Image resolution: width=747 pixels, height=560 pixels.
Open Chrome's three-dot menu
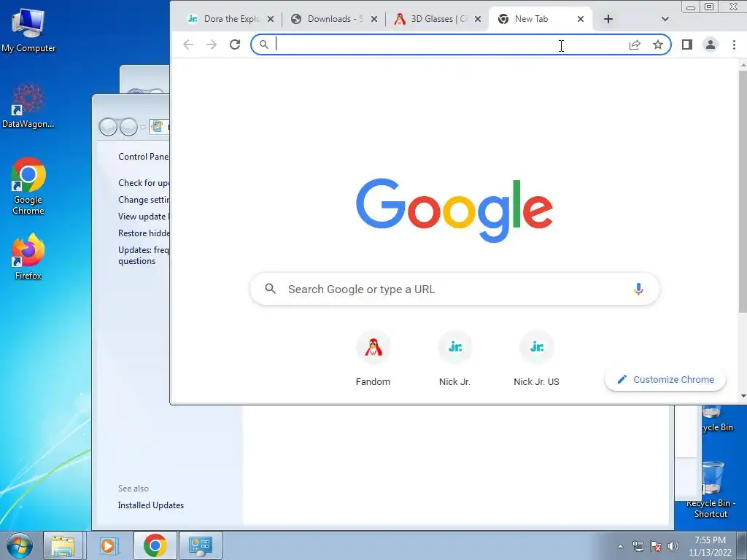[734, 44]
